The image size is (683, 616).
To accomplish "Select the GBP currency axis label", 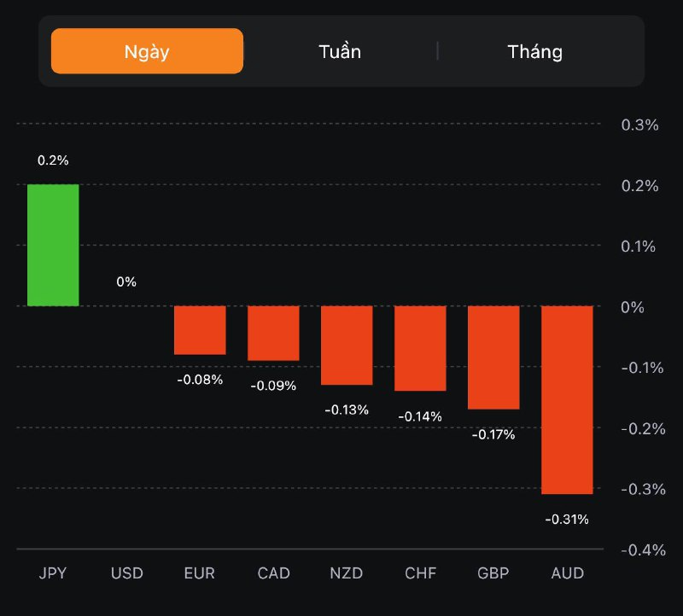I will (493, 573).
